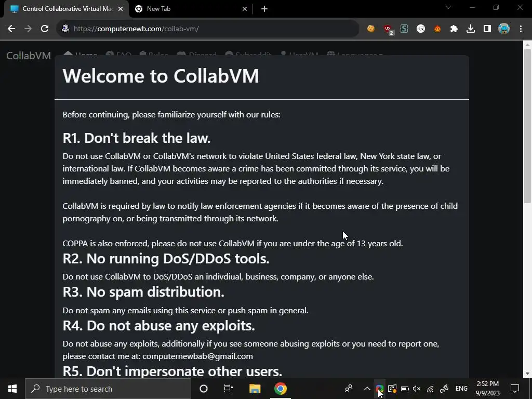This screenshot has height=399, width=532.
Task: Expand the hidden system tray icons
Action: click(x=367, y=389)
